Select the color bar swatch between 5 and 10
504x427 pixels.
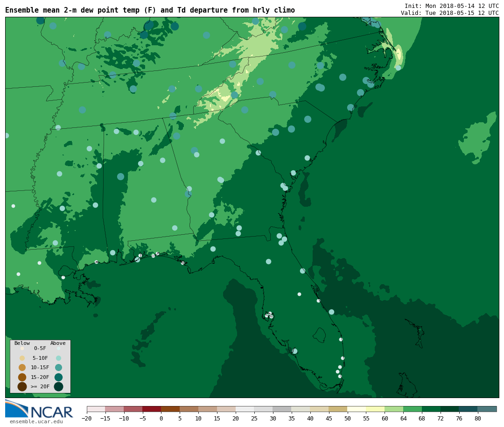point(189,409)
